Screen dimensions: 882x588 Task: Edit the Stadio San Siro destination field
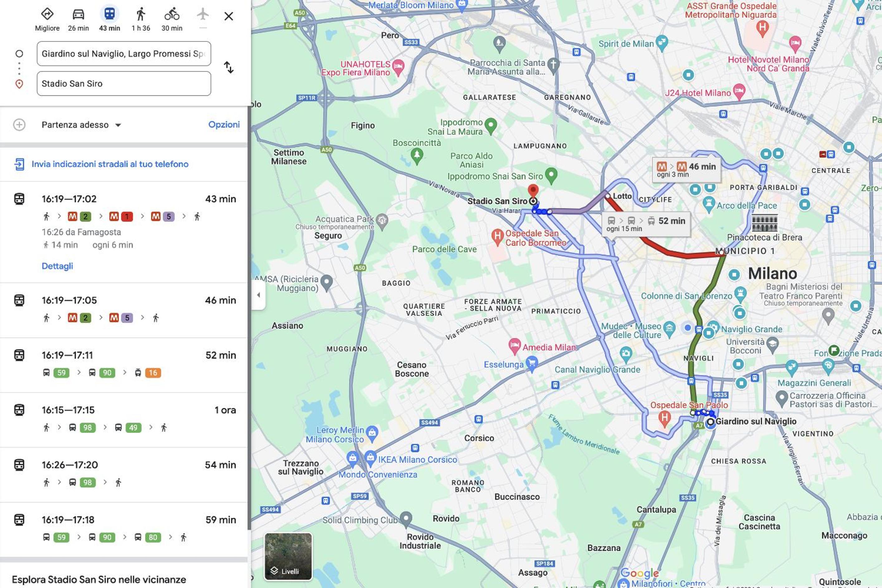pos(124,84)
